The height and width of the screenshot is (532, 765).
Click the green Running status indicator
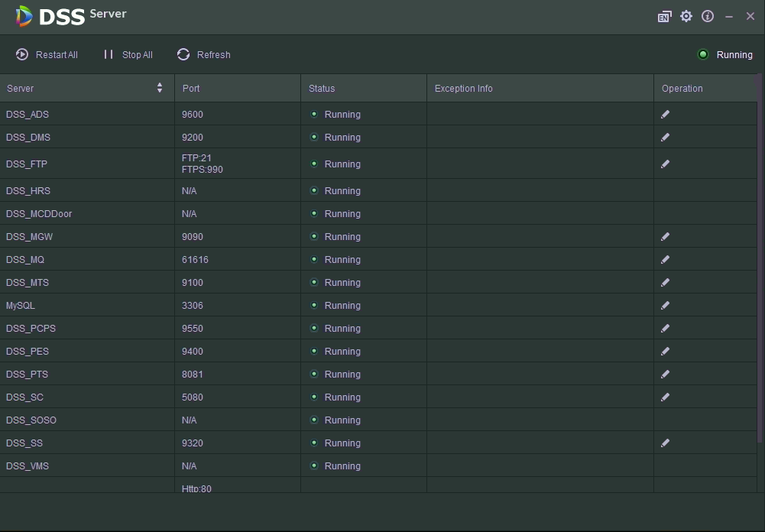[703, 55]
